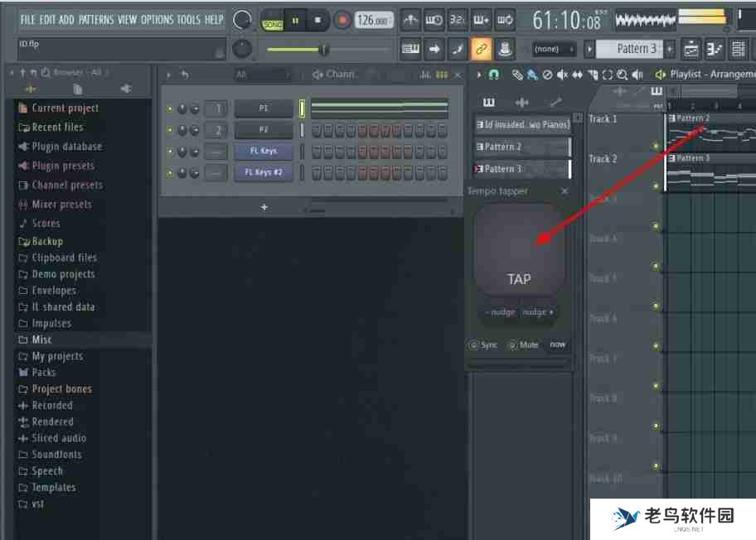Switch to Browser audio speaker tab
Screen dimensions: 756x540
click(126, 89)
